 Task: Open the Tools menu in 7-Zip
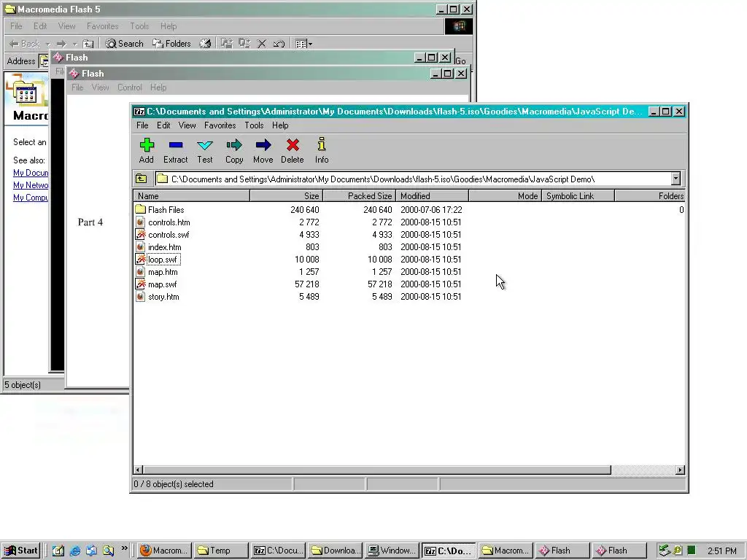254,125
